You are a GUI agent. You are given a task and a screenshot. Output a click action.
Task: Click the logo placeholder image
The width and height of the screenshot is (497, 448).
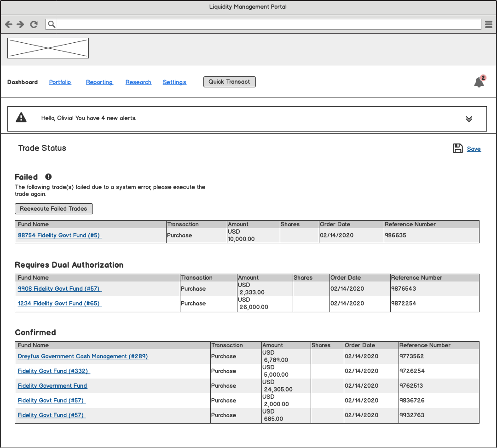(48, 48)
